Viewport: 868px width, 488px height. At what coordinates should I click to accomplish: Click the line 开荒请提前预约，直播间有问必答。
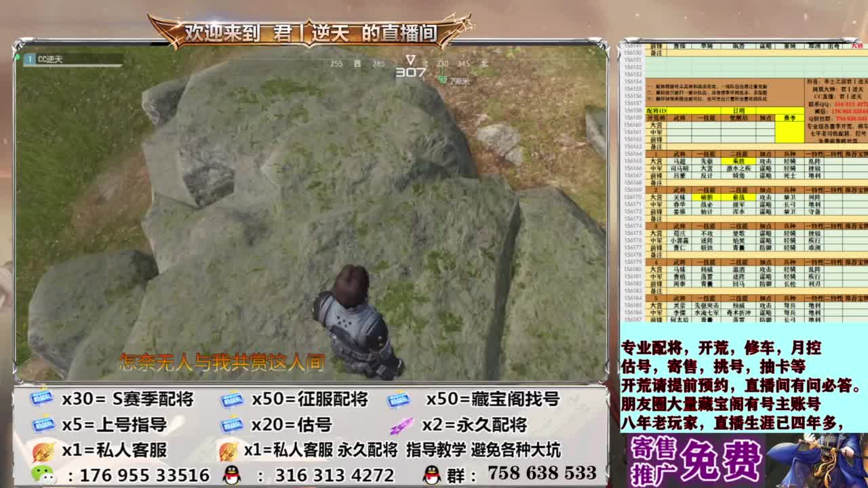click(741, 385)
